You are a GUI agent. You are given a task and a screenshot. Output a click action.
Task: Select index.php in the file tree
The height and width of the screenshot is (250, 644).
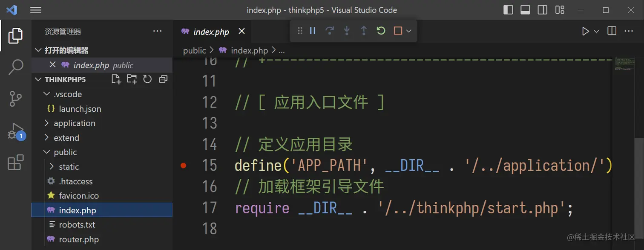coord(102,210)
